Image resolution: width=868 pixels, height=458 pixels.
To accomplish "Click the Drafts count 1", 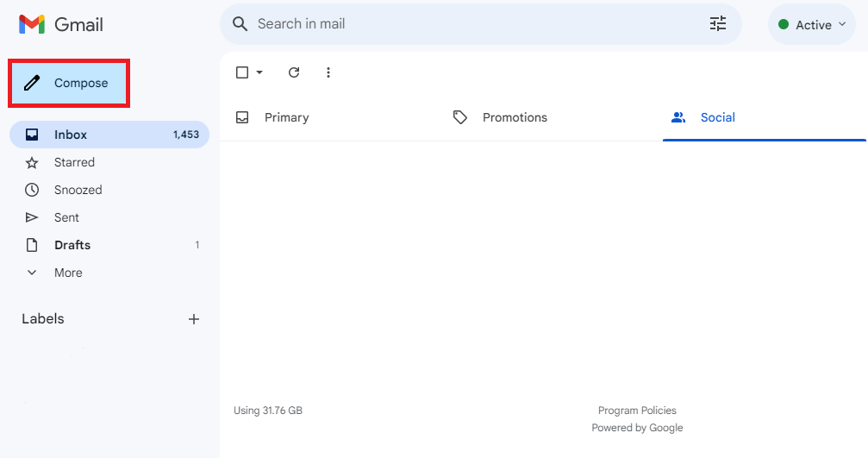I will pyautogui.click(x=197, y=245).
